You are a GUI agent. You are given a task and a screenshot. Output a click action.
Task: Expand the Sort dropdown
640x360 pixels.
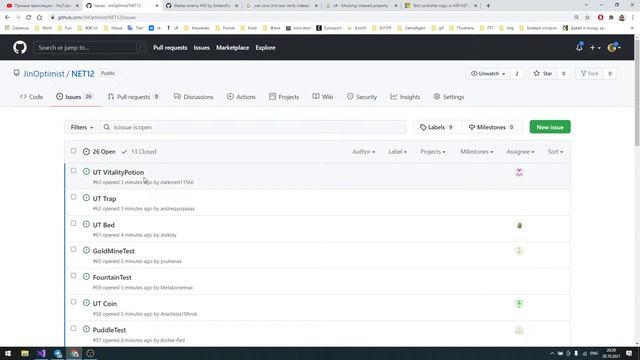click(556, 151)
